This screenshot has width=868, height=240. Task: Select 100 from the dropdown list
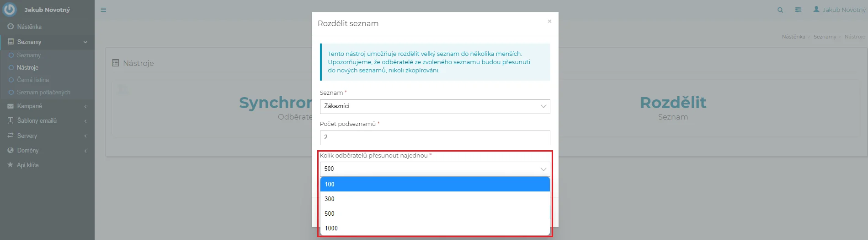click(x=434, y=184)
